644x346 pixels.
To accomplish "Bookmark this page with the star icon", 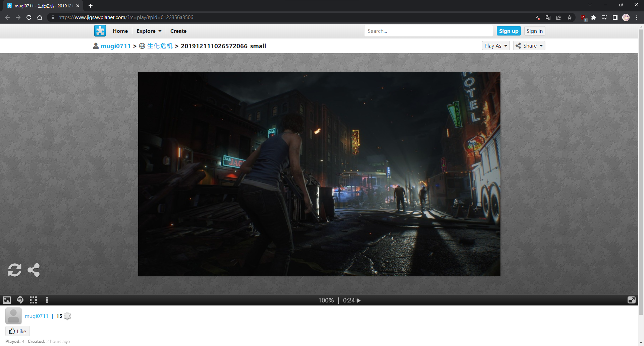I will [x=570, y=17].
